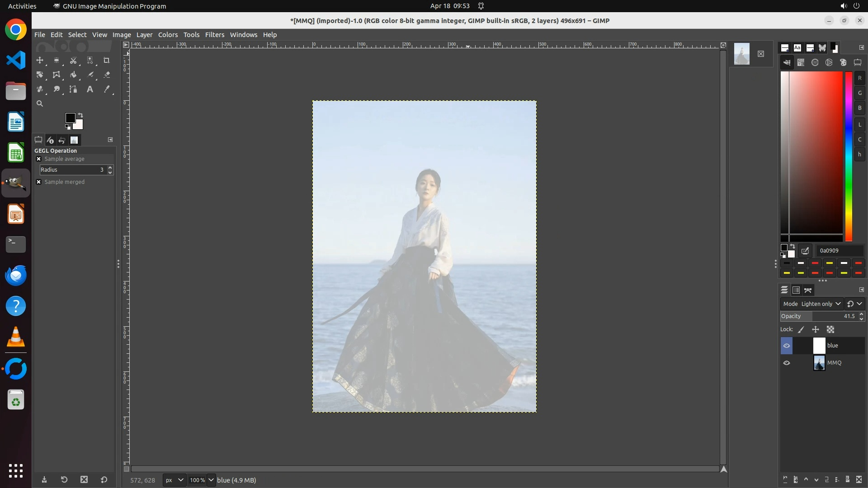Activate the Text tool
This screenshot has width=868, height=488.
pyautogui.click(x=90, y=89)
